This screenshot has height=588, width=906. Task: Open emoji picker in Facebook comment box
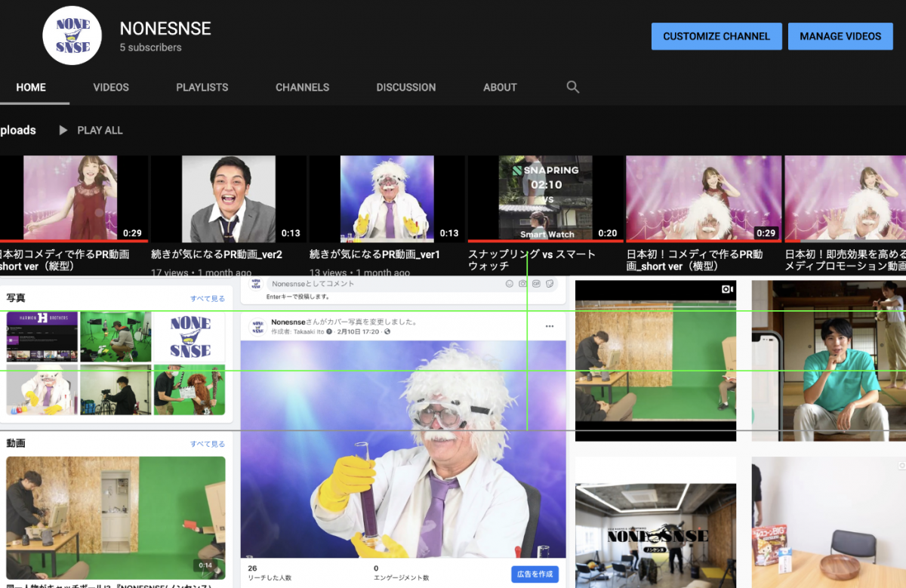point(510,284)
